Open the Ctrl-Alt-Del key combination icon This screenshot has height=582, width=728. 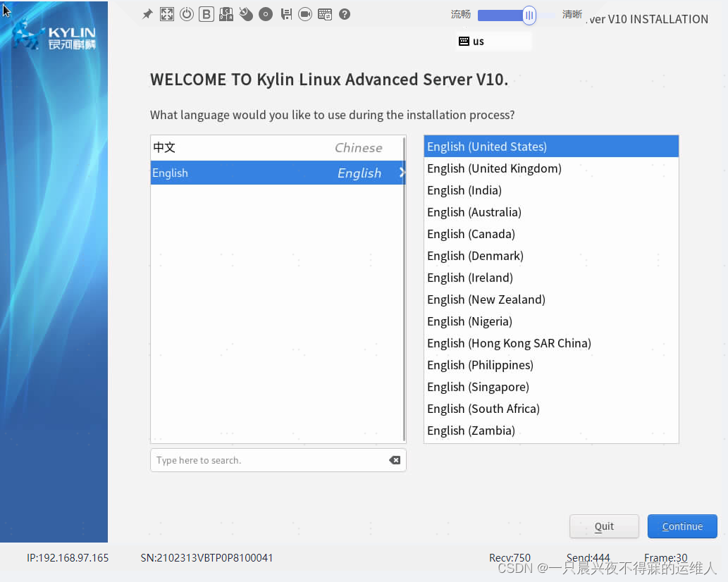click(x=226, y=14)
